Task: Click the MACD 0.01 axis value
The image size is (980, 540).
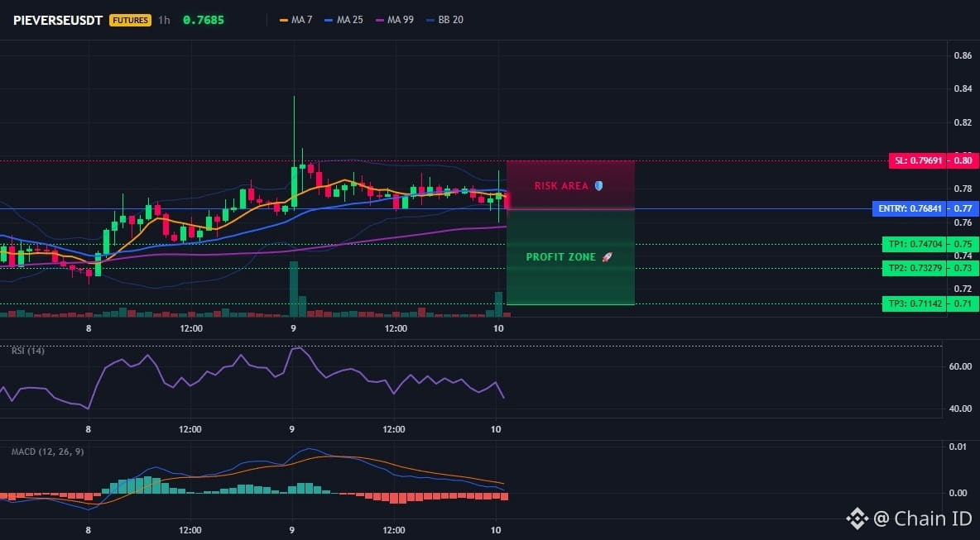Action: click(958, 447)
